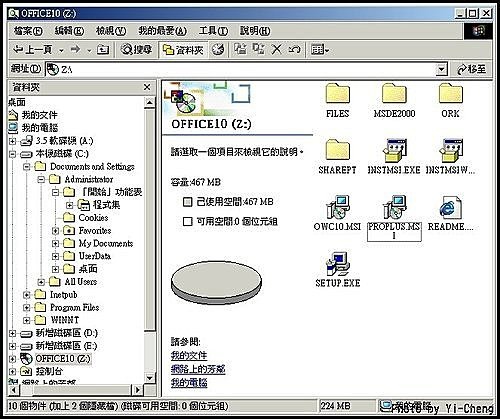Click the tree pane scroll down arrow

(x=150, y=378)
